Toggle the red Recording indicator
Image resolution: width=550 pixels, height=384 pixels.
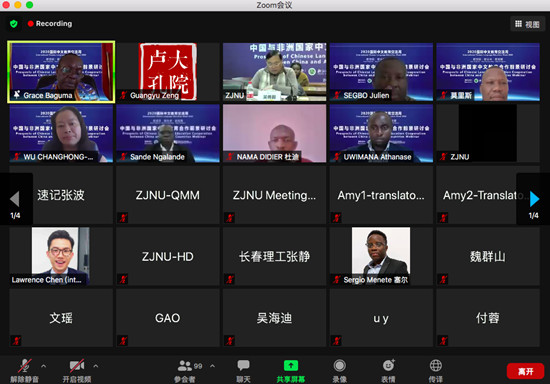pos(50,23)
